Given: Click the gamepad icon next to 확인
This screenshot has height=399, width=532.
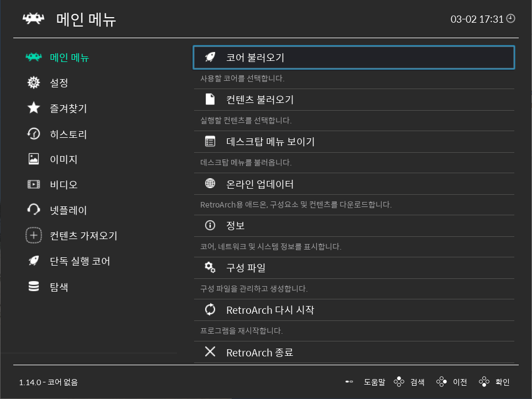Looking at the screenshot, I should [484, 382].
